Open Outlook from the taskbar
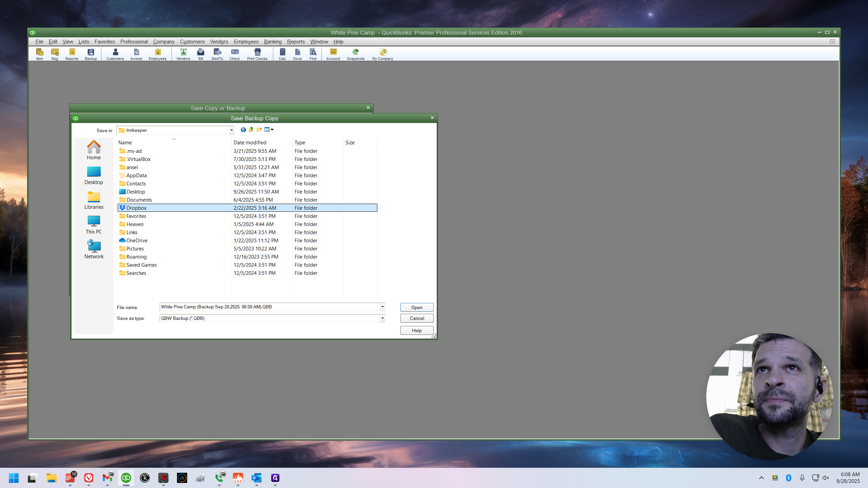This screenshot has height=488, width=868. click(x=257, y=478)
